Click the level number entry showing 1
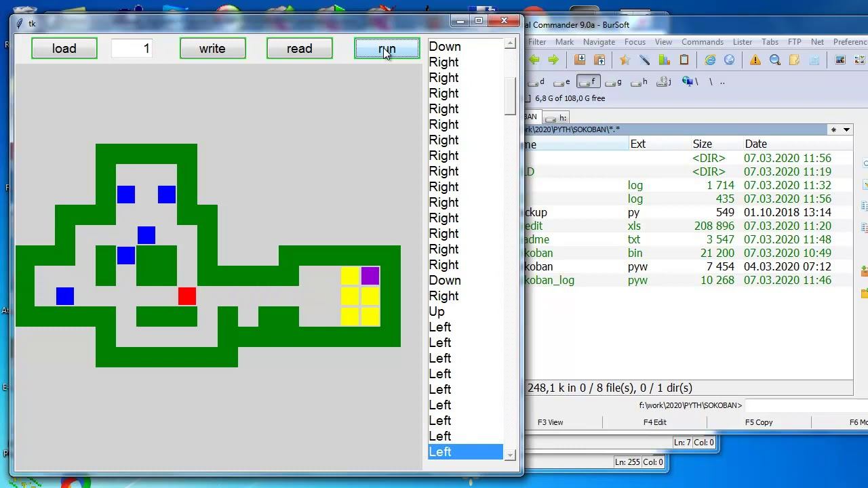This screenshot has width=868, height=488. click(x=132, y=48)
